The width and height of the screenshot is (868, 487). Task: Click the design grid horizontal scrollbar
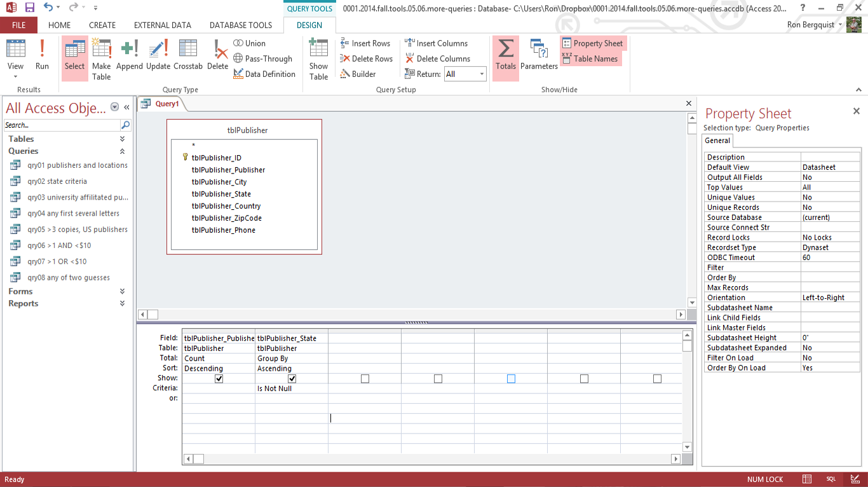432,458
